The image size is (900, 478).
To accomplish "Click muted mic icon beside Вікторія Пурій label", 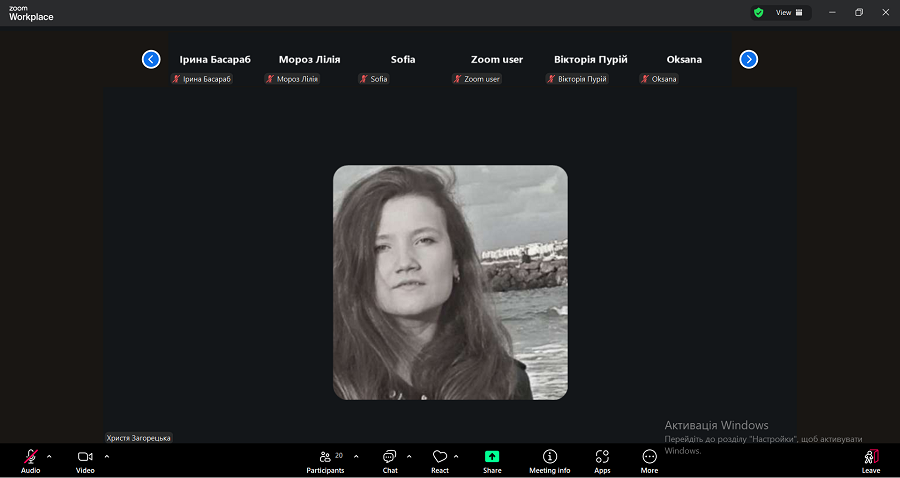I will pyautogui.click(x=552, y=79).
